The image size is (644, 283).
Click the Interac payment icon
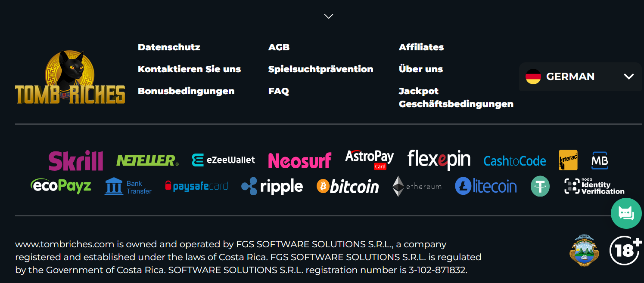point(568,160)
